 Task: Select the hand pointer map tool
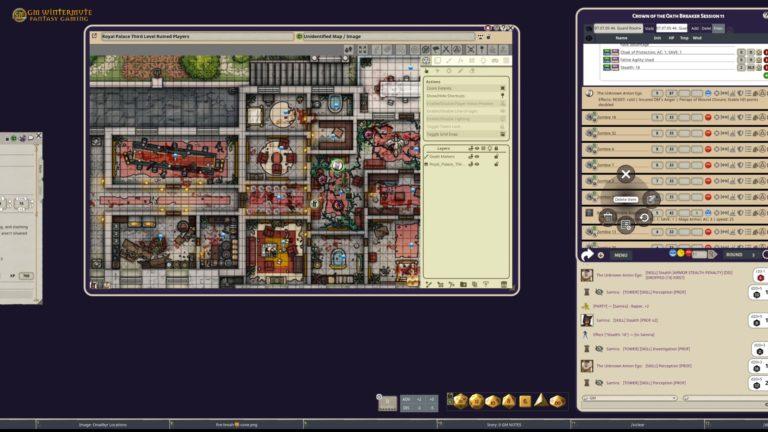point(427,71)
